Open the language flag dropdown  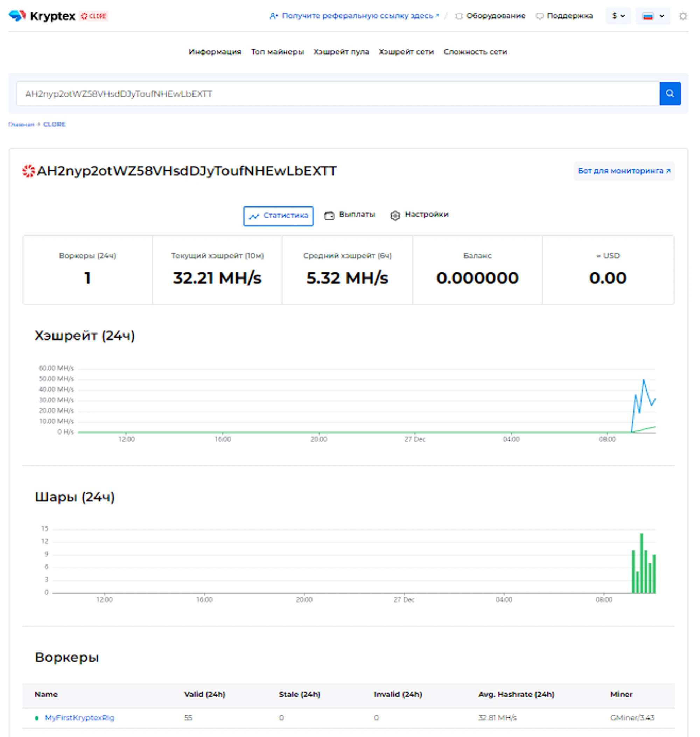tap(652, 16)
